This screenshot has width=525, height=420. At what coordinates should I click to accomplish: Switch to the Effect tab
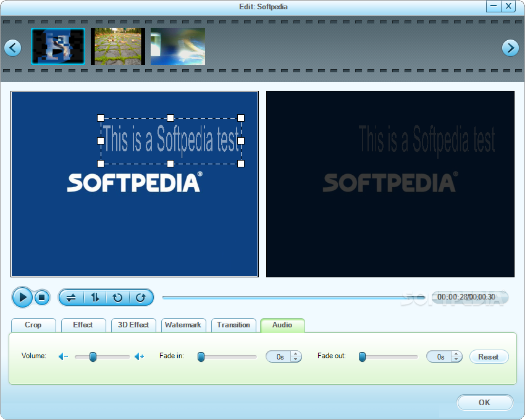(83, 325)
